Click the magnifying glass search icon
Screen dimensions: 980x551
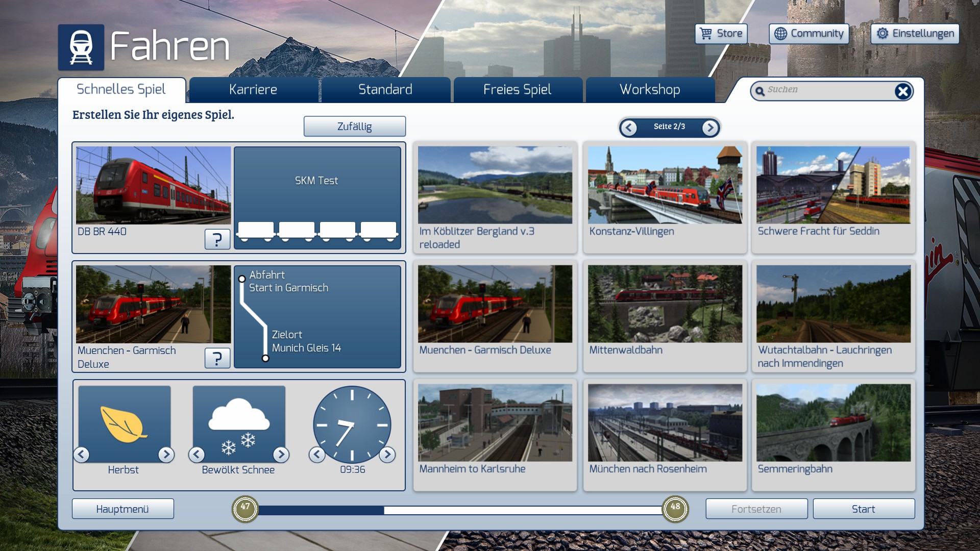(759, 91)
